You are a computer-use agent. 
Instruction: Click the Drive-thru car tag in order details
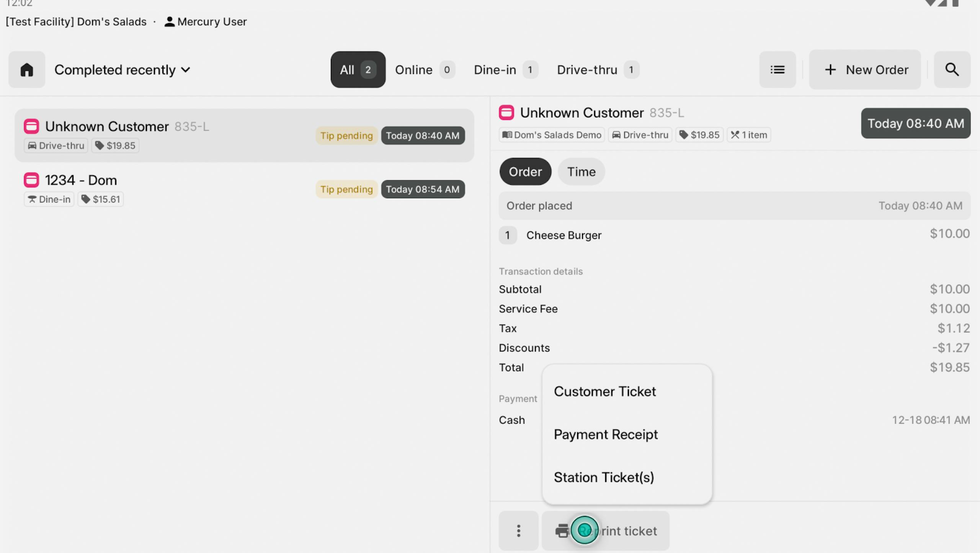pos(640,135)
